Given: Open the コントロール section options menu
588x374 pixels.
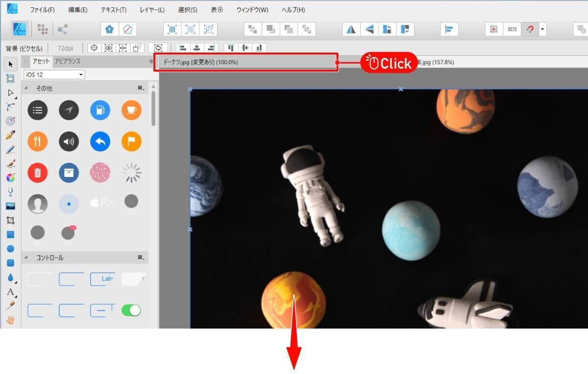Looking at the screenshot, I should pyautogui.click(x=141, y=258).
